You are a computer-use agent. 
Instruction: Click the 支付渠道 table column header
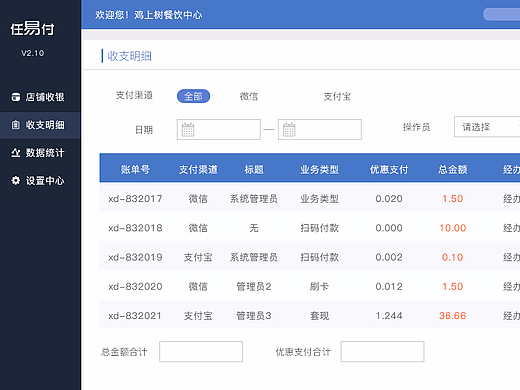click(x=198, y=169)
